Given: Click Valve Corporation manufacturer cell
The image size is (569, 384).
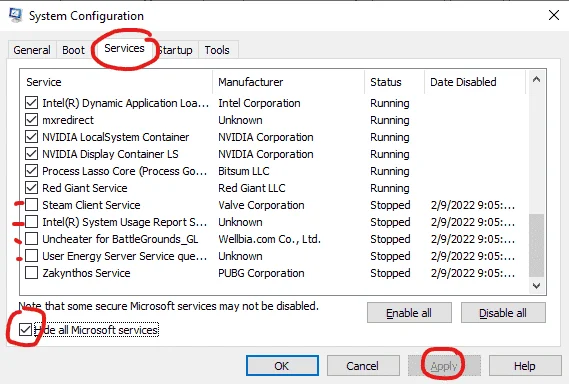Looking at the screenshot, I should click(x=261, y=205).
